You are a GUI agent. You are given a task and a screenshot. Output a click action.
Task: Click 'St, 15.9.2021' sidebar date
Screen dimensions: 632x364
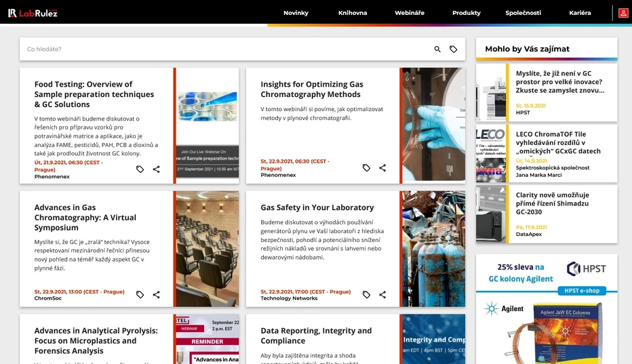pyautogui.click(x=531, y=106)
